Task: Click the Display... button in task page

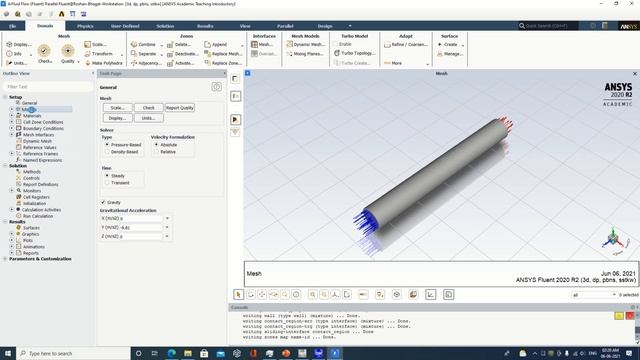Action: (x=118, y=118)
